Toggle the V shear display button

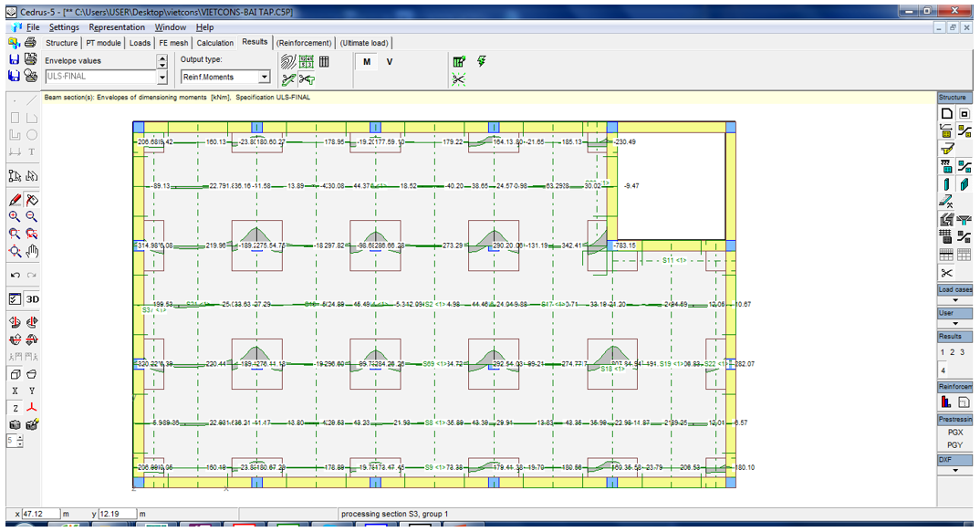click(390, 61)
